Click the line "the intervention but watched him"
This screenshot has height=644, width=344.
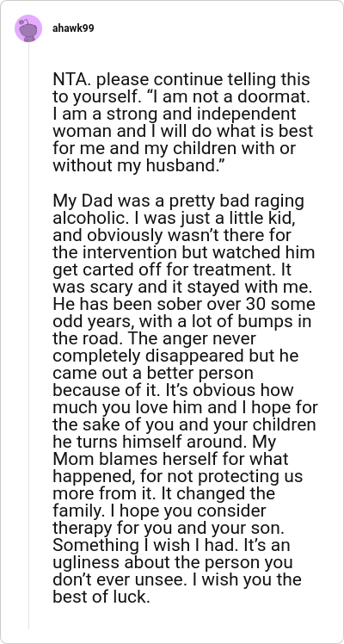click(x=184, y=251)
